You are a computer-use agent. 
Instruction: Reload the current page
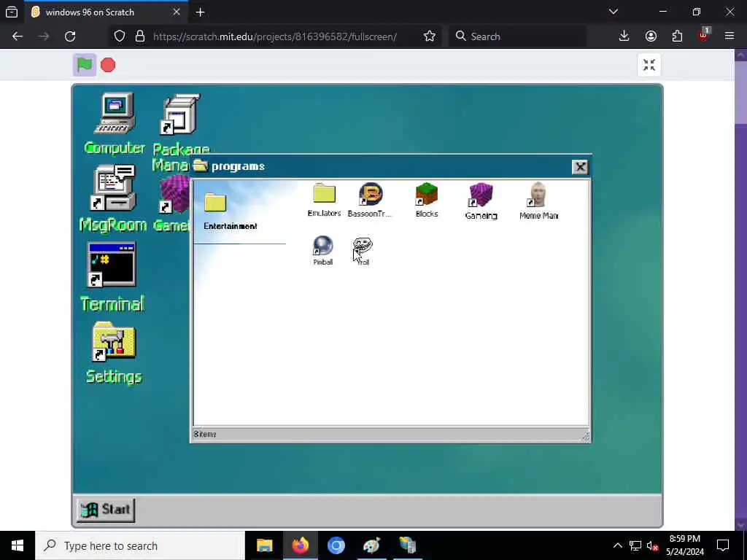click(70, 36)
